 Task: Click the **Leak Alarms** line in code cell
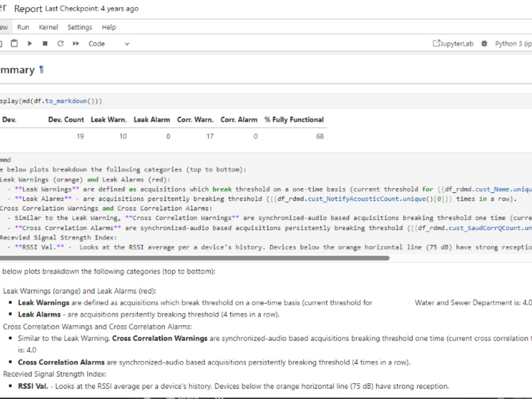pyautogui.click(x=262, y=199)
